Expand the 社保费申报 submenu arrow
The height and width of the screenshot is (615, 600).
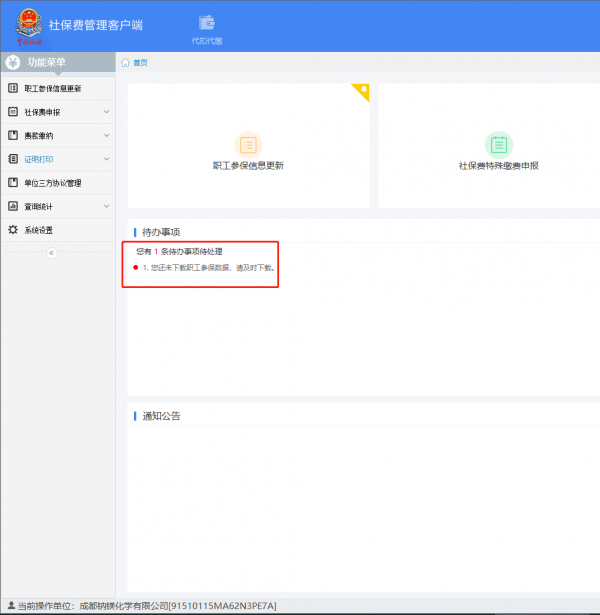pyautogui.click(x=106, y=112)
